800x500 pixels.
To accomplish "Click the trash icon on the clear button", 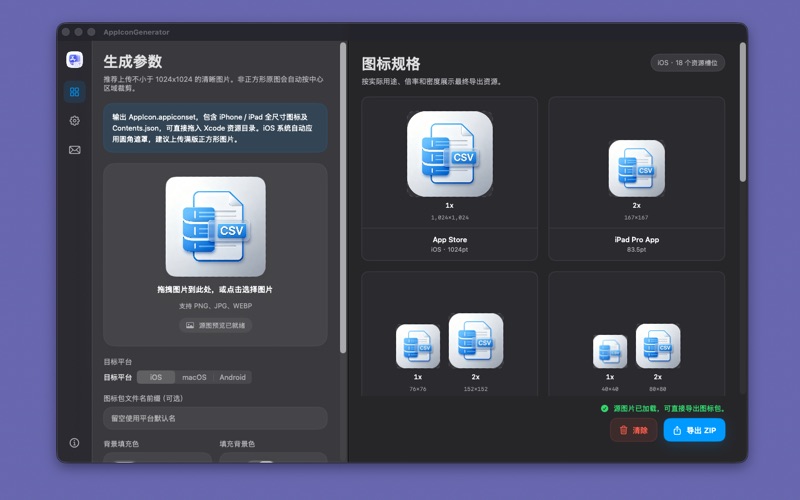I will pyautogui.click(x=623, y=430).
